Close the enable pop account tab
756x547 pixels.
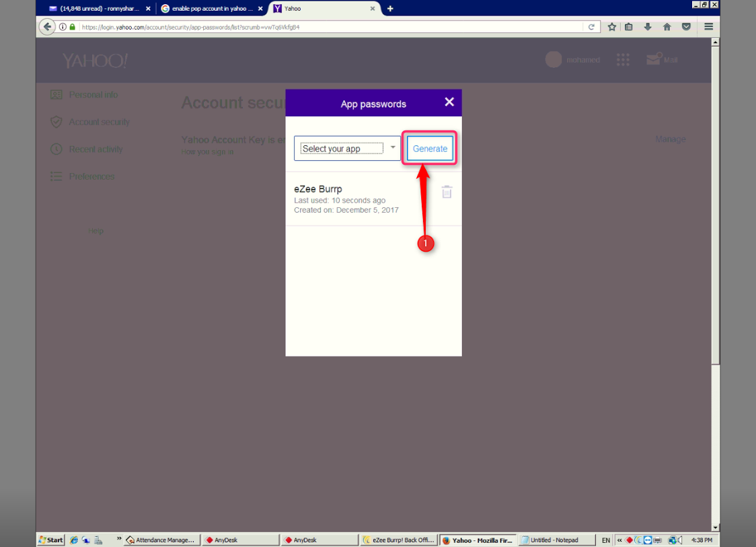point(260,8)
